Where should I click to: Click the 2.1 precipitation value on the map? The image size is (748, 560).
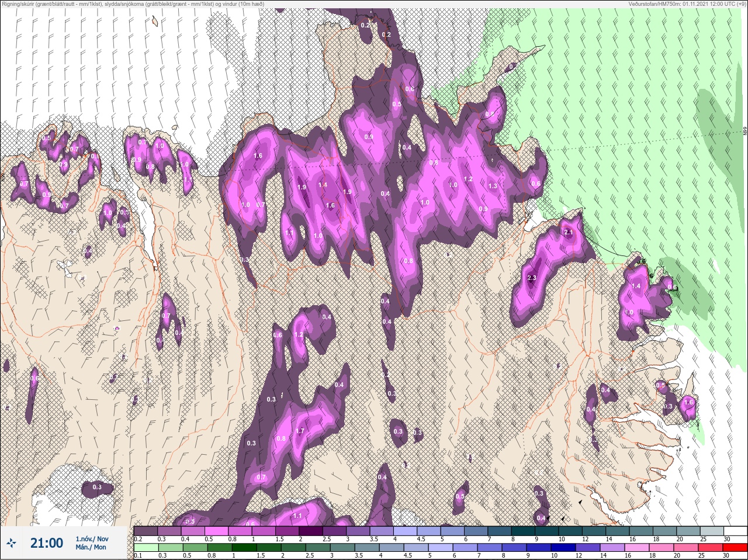[569, 233]
